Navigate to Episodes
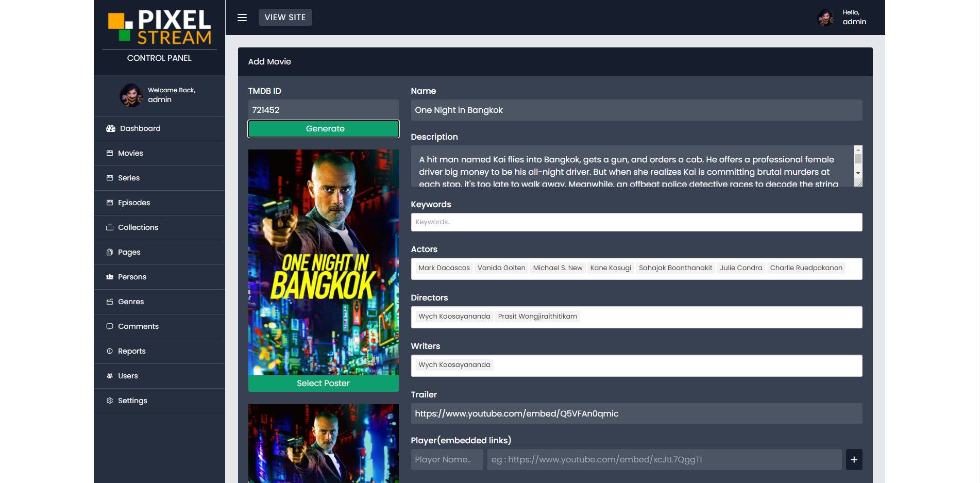Viewport: 980px width, 483px height. click(x=159, y=203)
